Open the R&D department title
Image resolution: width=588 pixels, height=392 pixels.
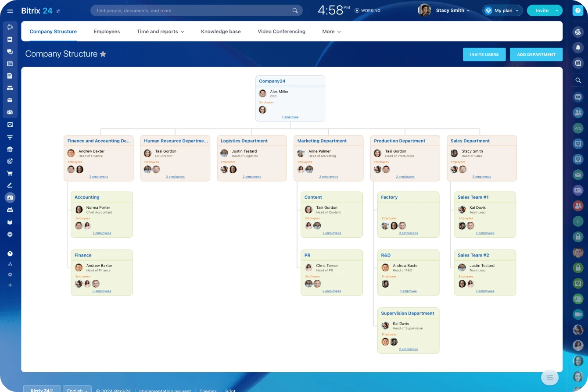coord(386,255)
